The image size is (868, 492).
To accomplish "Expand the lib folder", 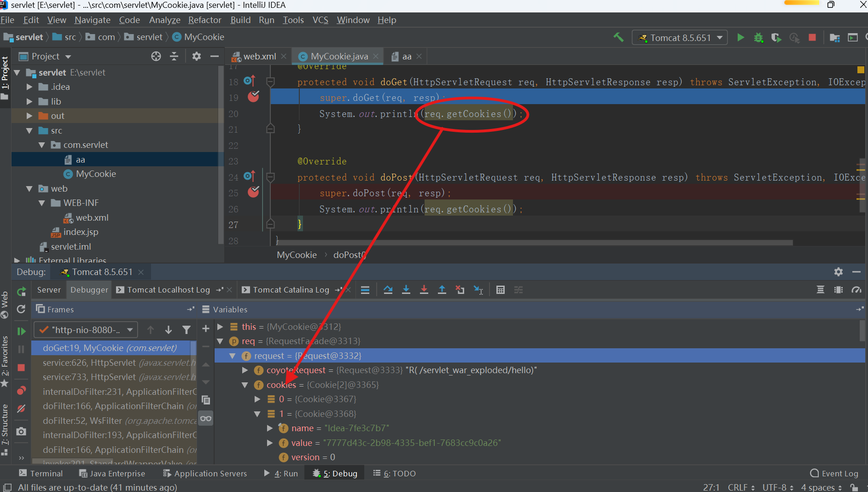I will click(x=29, y=101).
